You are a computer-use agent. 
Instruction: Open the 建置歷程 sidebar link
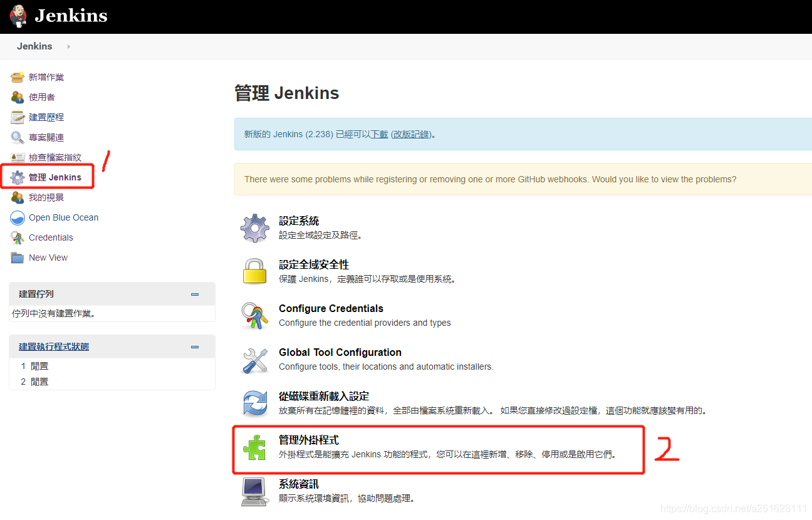point(46,117)
